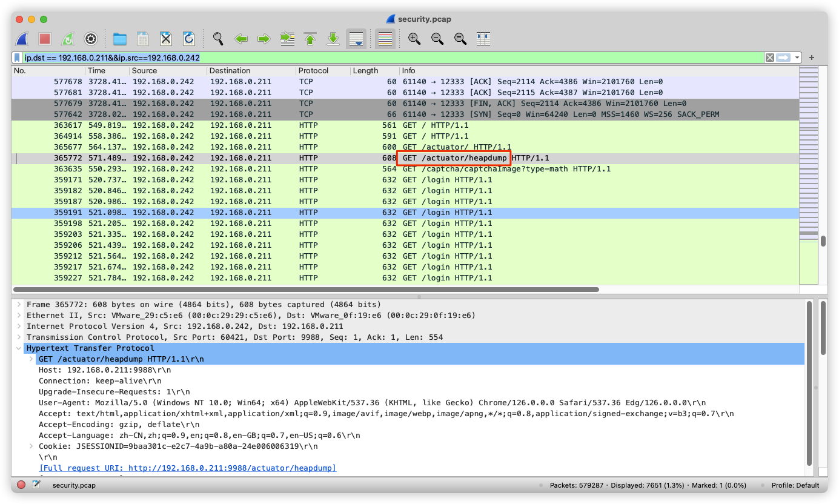Viewport: 839px width, 504px height.
Task: Expand the Transmission Control Protocol row
Action: tap(19, 337)
